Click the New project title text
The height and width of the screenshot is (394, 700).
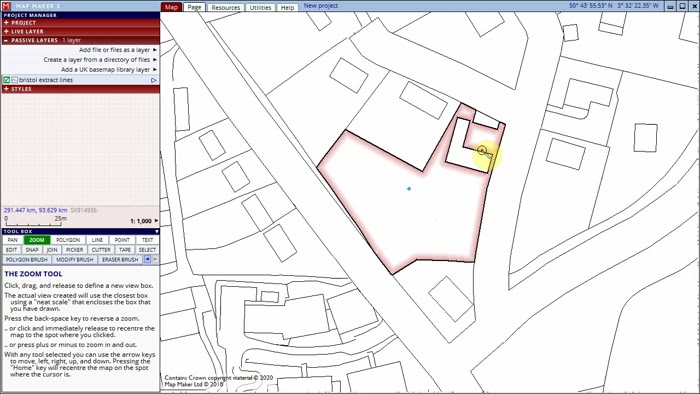tap(321, 6)
